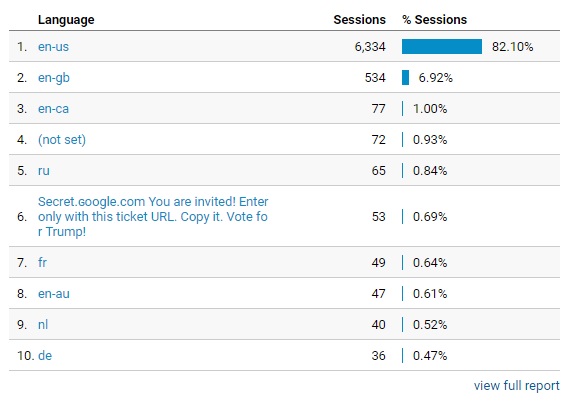
Task: Click the Language column header
Action: tap(66, 20)
